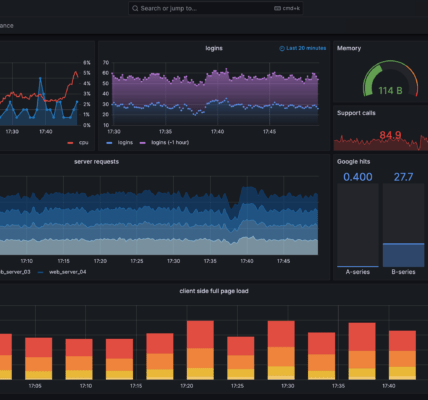428x400 pixels.
Task: Click the Support calls value 84.9
Action: coord(390,135)
